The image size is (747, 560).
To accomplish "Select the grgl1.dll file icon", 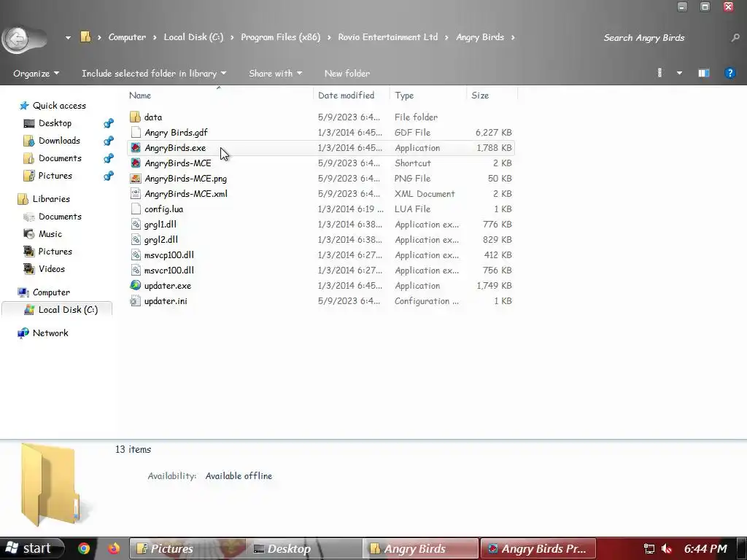I will [x=135, y=224].
